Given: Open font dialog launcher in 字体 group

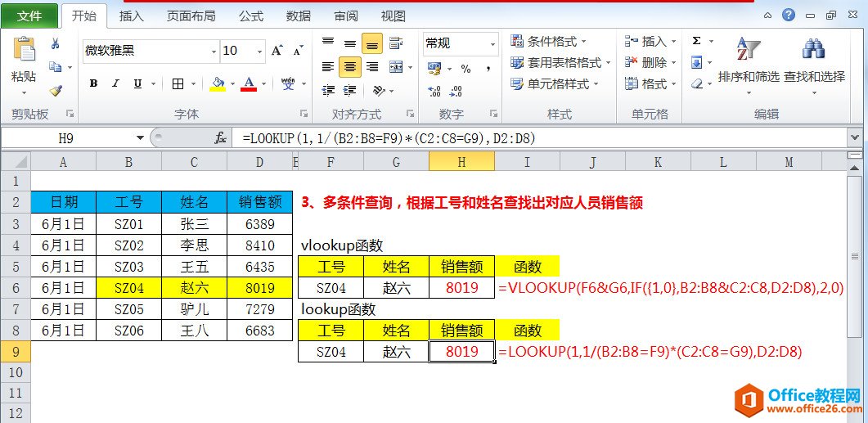Looking at the screenshot, I should point(304,114).
